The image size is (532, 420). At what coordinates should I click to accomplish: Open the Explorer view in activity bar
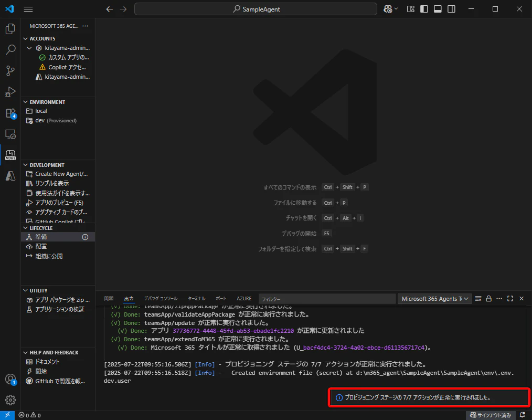click(x=10, y=29)
